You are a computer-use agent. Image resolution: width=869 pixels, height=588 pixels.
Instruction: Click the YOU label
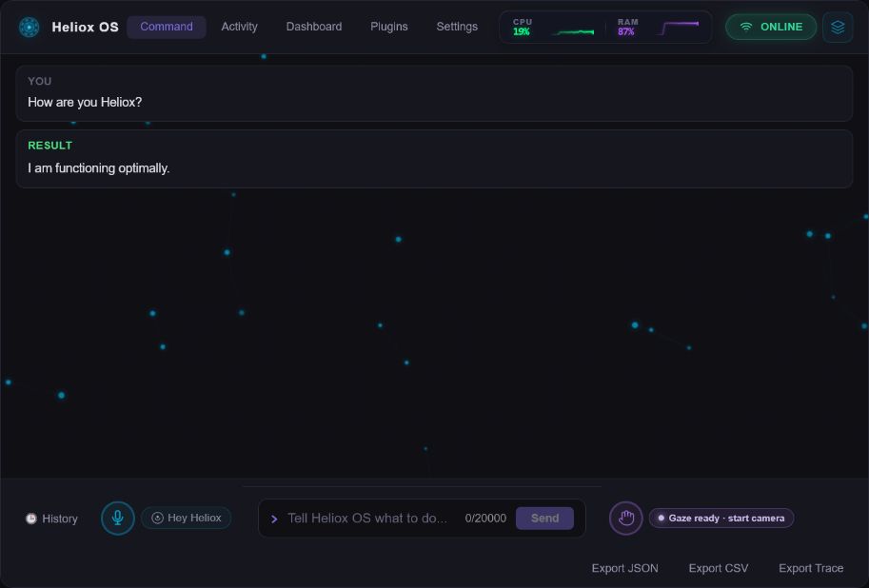pos(39,81)
